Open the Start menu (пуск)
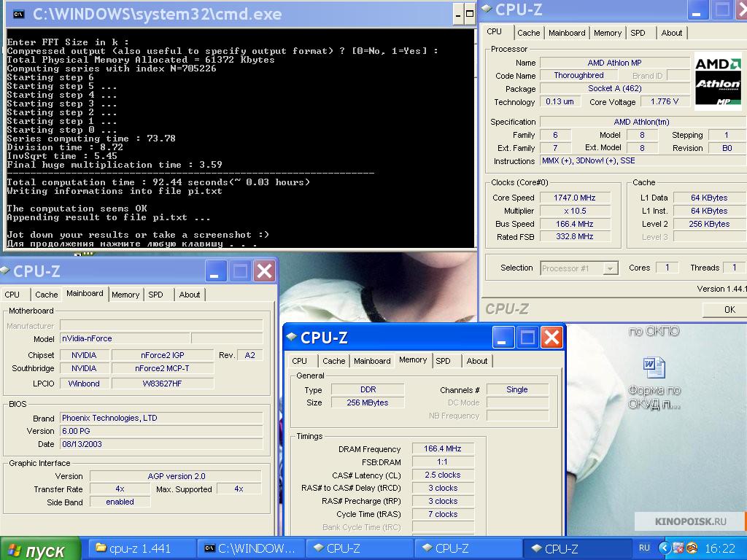This screenshot has height=560, width=747. pyautogui.click(x=40, y=548)
